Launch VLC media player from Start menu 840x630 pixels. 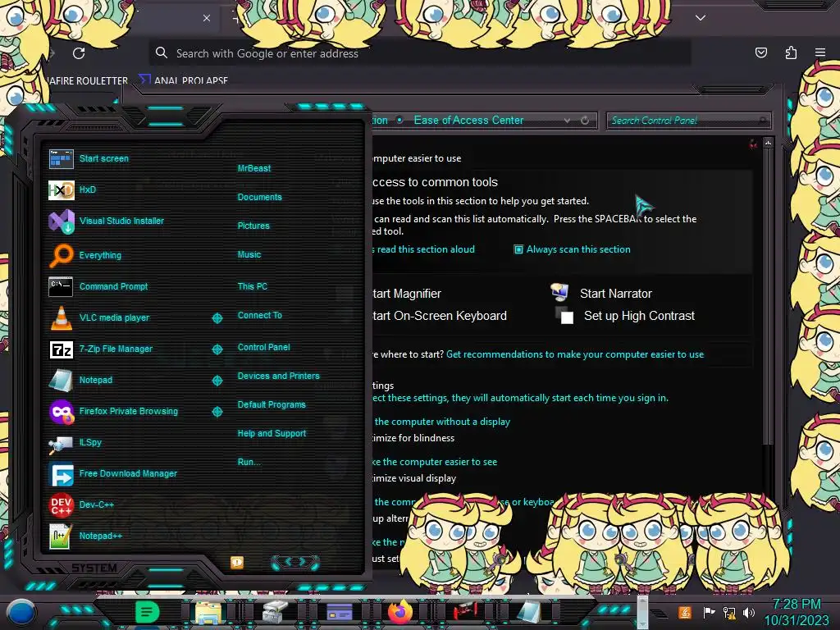coord(99,317)
